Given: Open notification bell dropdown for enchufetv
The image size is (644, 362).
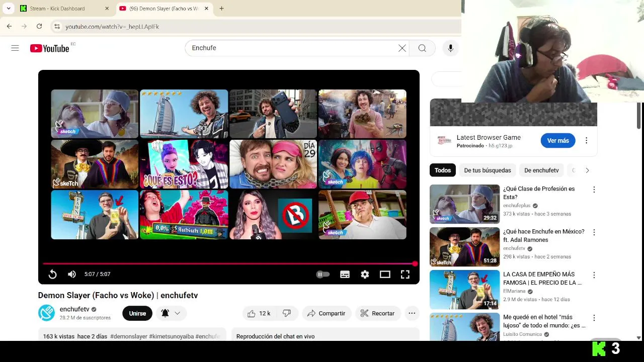Looking at the screenshot, I should click(x=171, y=313).
